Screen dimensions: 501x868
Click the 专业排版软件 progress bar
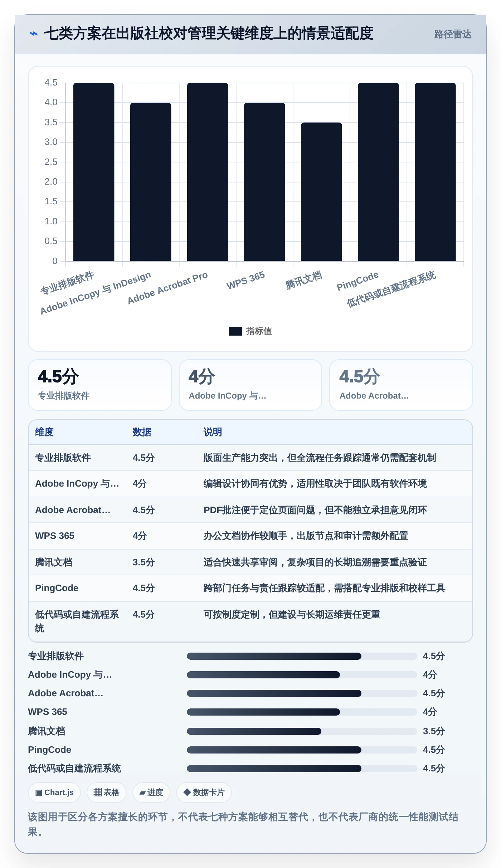[x=302, y=656]
